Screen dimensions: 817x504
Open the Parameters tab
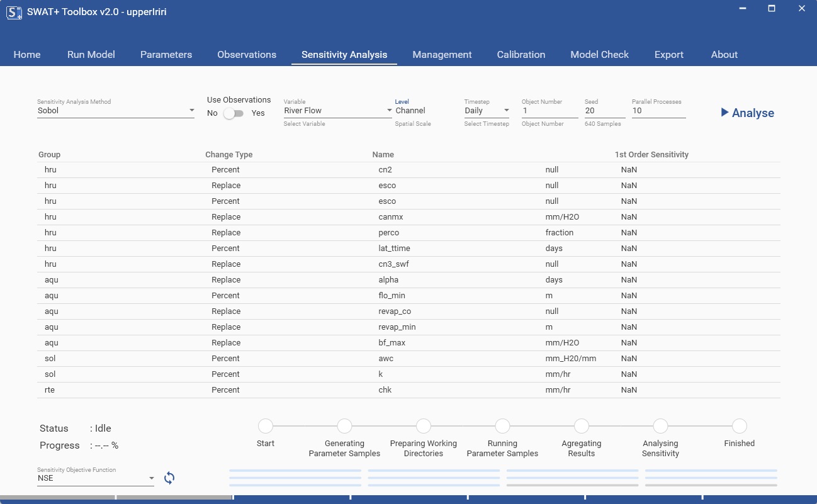166,55
